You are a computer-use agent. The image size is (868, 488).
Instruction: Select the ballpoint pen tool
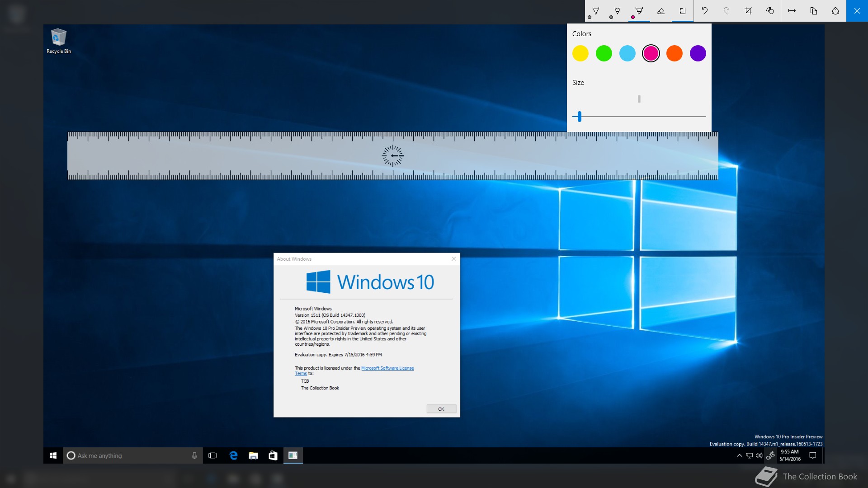(x=596, y=11)
